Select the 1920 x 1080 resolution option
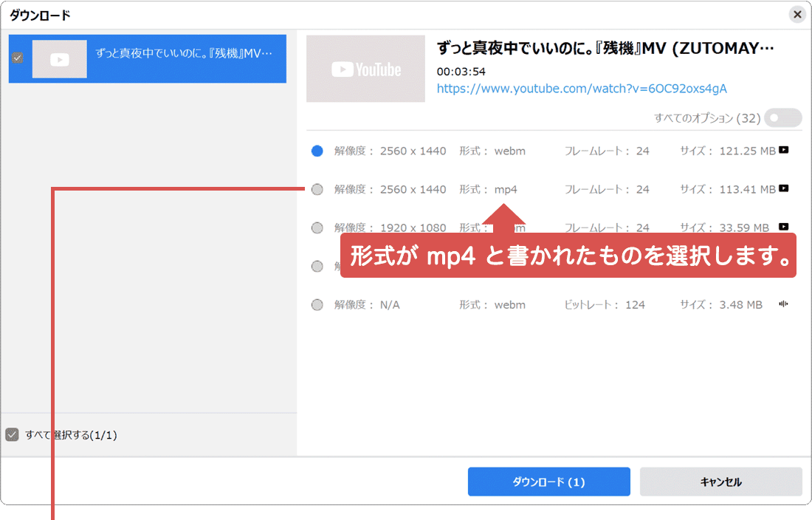Screen dimensions: 812x520 pyautogui.click(x=317, y=227)
